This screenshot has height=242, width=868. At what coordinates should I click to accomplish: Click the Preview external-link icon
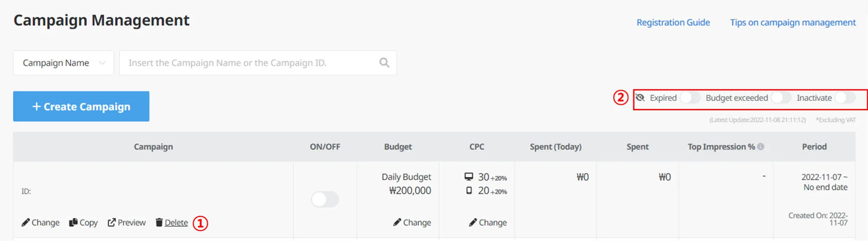pos(112,222)
